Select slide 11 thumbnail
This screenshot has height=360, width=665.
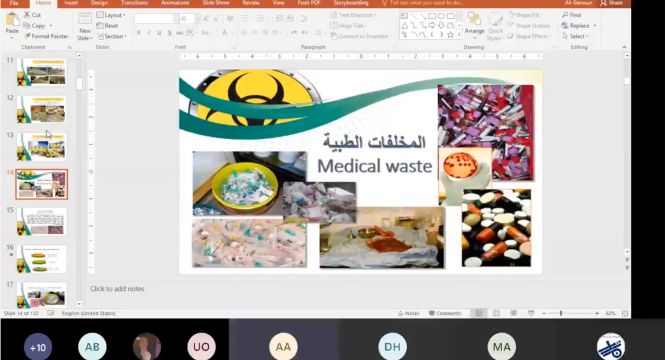[42, 72]
